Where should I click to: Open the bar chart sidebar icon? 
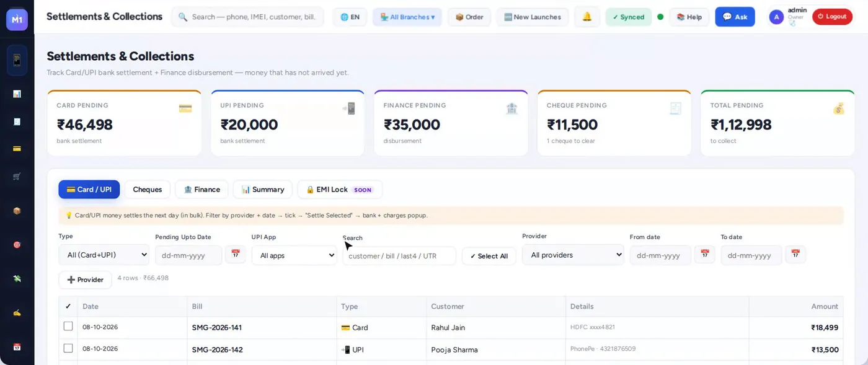click(x=17, y=94)
